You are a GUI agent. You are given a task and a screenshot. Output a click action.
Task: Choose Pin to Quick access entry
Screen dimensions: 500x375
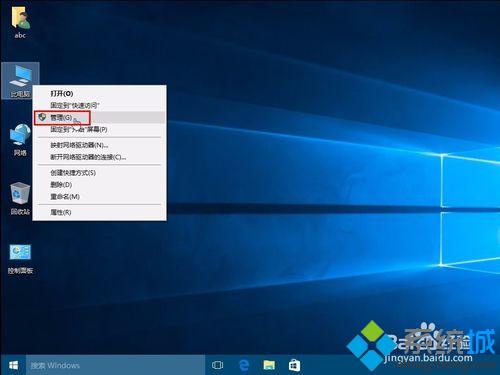[99, 105]
